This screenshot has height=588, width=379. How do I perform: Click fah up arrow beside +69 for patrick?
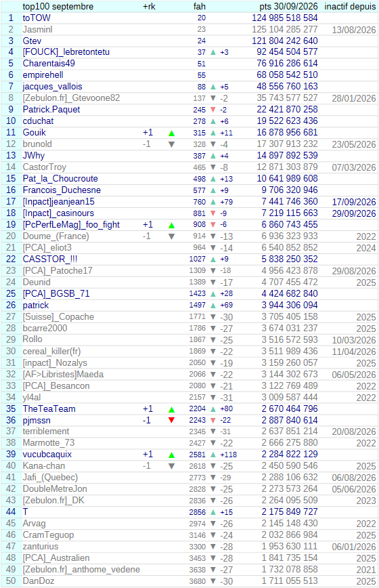pos(213,306)
